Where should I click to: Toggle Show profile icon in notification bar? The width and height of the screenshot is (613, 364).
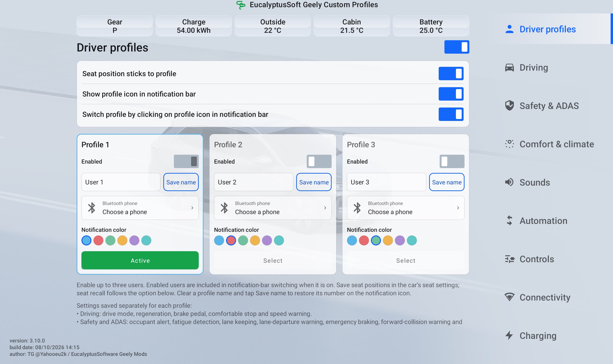[x=451, y=94]
